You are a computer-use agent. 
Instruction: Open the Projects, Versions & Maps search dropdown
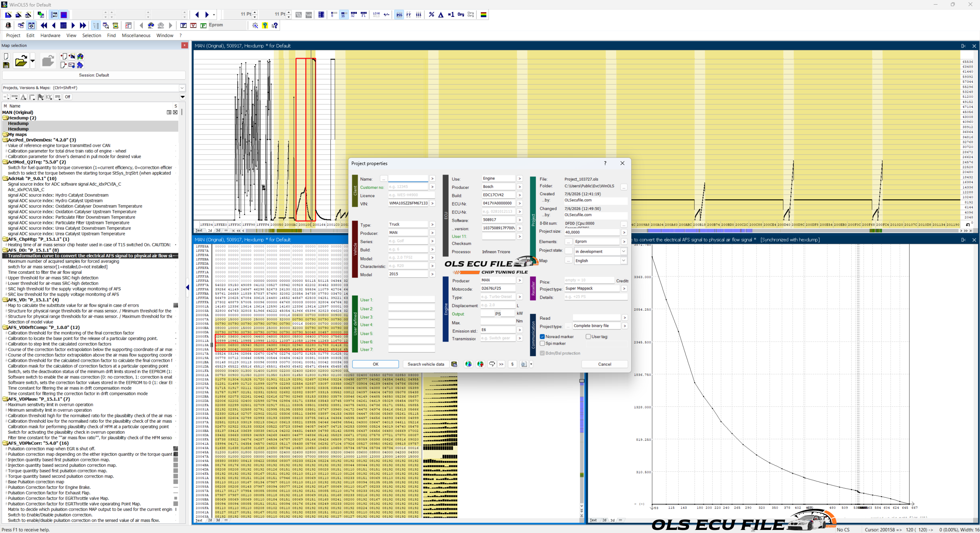[182, 88]
